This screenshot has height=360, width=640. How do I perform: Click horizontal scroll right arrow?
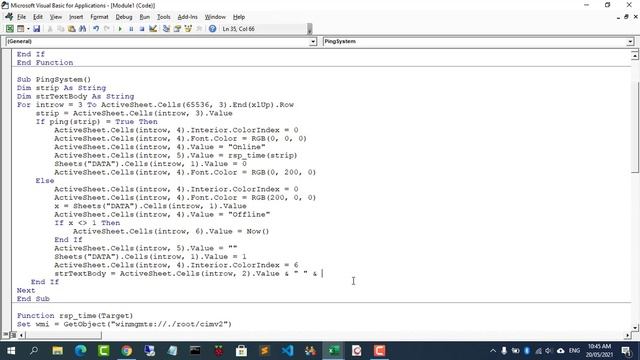click(x=627, y=335)
